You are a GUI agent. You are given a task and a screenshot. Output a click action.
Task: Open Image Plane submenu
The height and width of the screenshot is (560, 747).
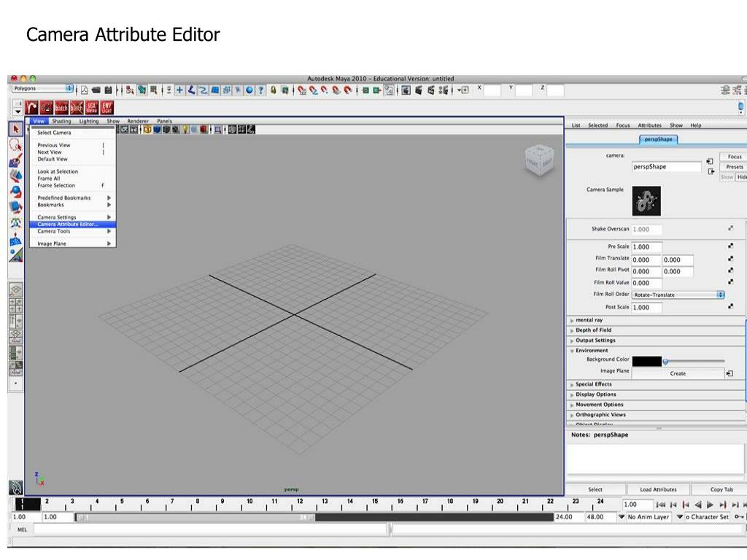coord(72,244)
